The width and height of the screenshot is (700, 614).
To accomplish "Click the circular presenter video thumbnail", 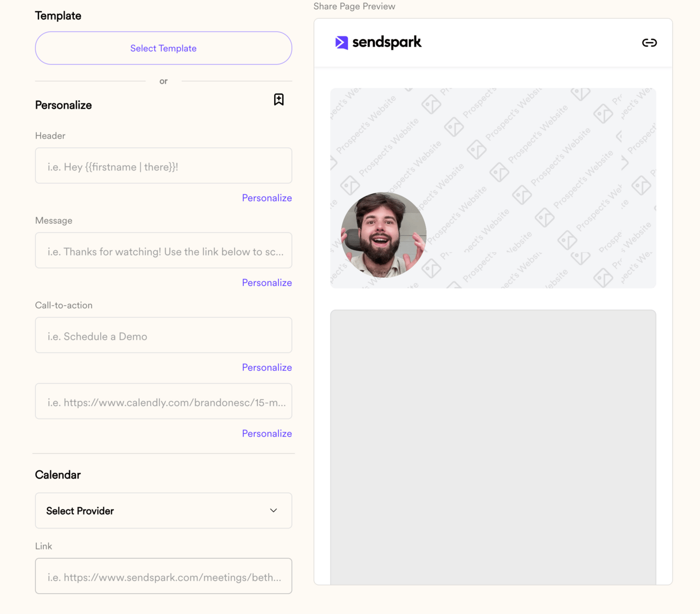I will (x=384, y=235).
